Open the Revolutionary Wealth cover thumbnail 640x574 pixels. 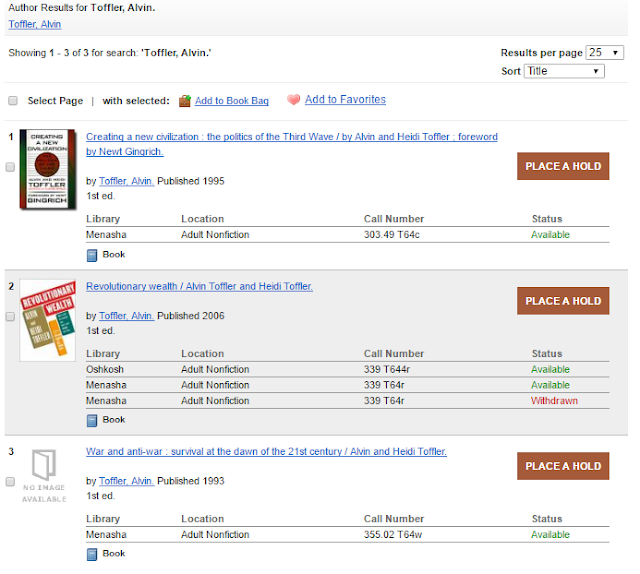pos(47,320)
